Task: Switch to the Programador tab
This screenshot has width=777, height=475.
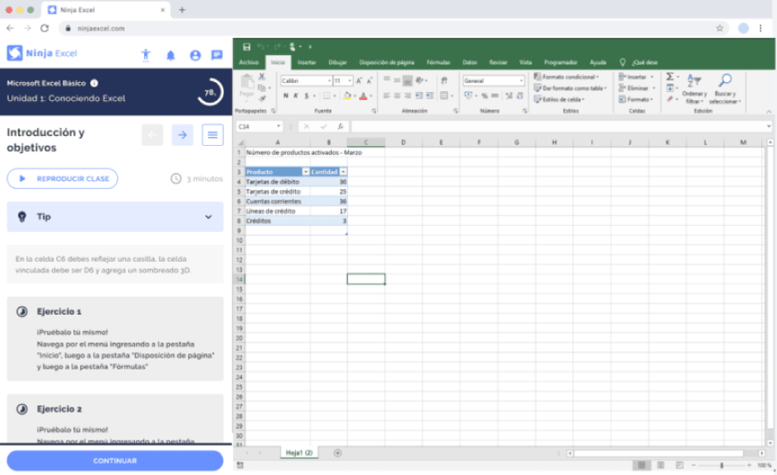Action: click(560, 62)
